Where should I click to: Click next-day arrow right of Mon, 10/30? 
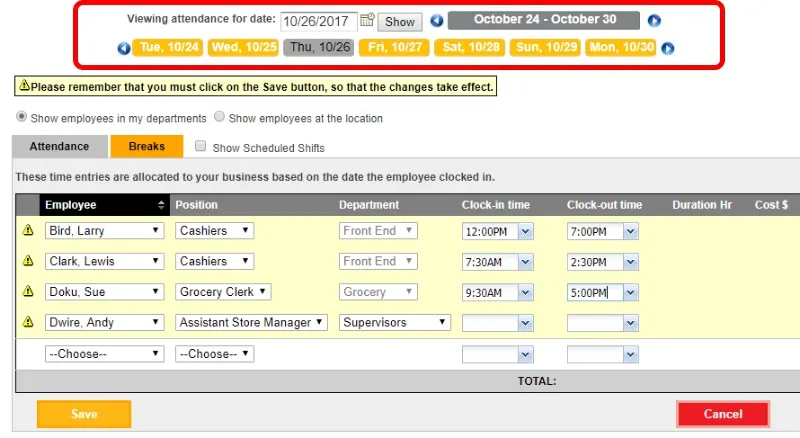pos(667,48)
